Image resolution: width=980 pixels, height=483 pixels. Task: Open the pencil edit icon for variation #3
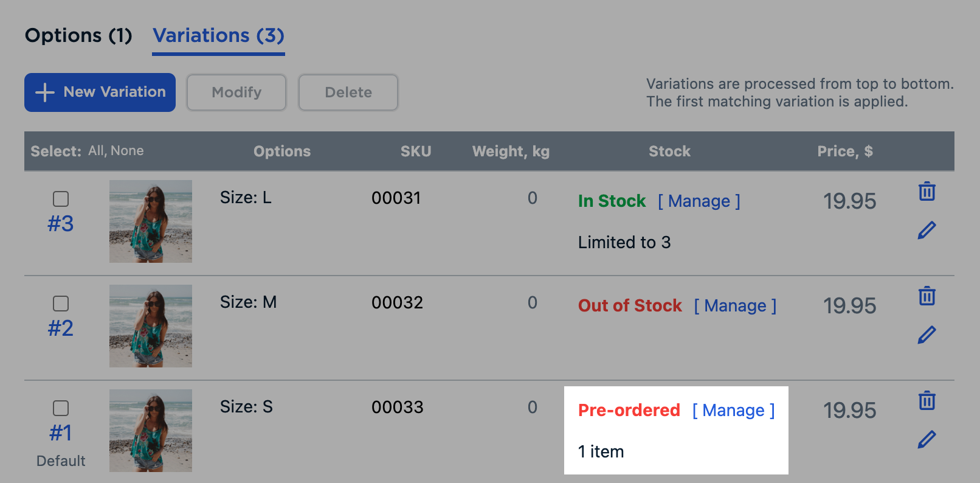(x=927, y=229)
